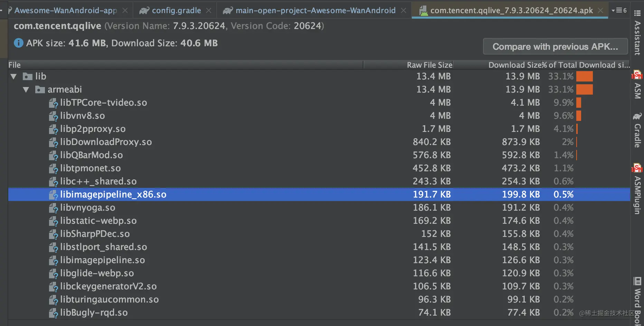Select libDownloadProxy.so file name
The image size is (644, 326).
(x=106, y=142)
